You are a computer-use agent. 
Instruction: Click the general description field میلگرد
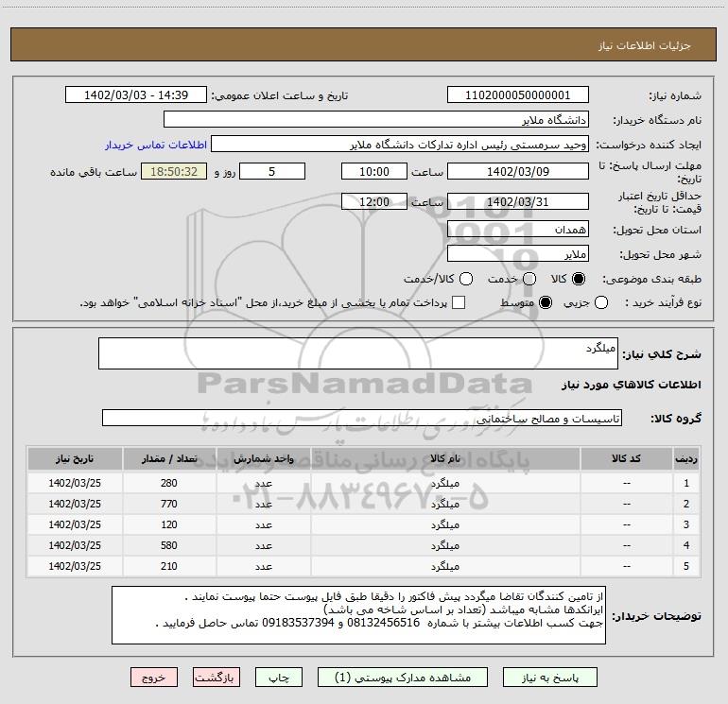pyautogui.click(x=358, y=353)
